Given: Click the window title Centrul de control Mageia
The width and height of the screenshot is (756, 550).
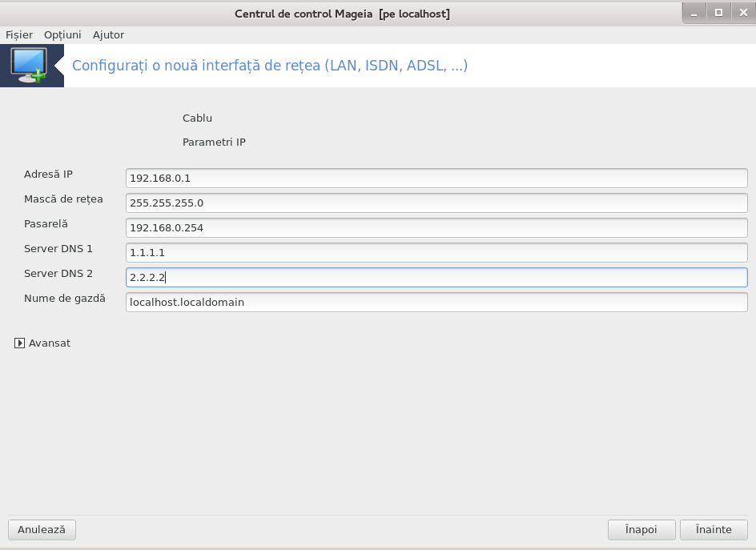Looking at the screenshot, I should (x=342, y=14).
